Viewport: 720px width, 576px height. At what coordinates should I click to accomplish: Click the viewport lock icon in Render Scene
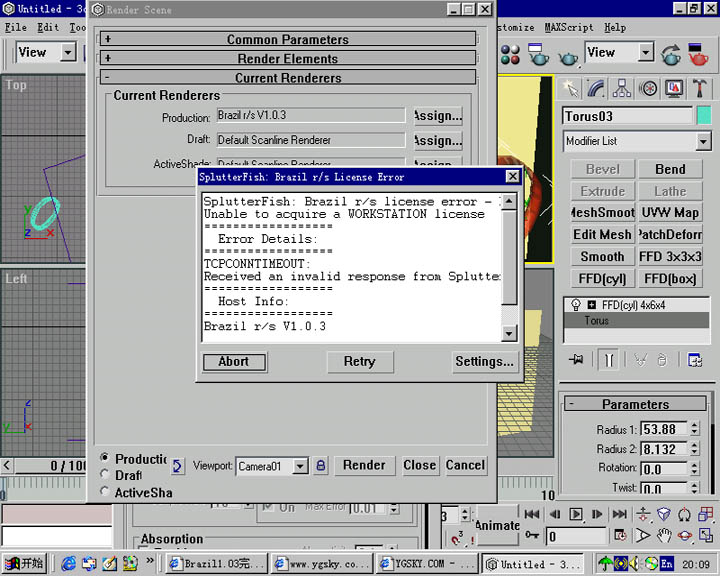coord(321,466)
